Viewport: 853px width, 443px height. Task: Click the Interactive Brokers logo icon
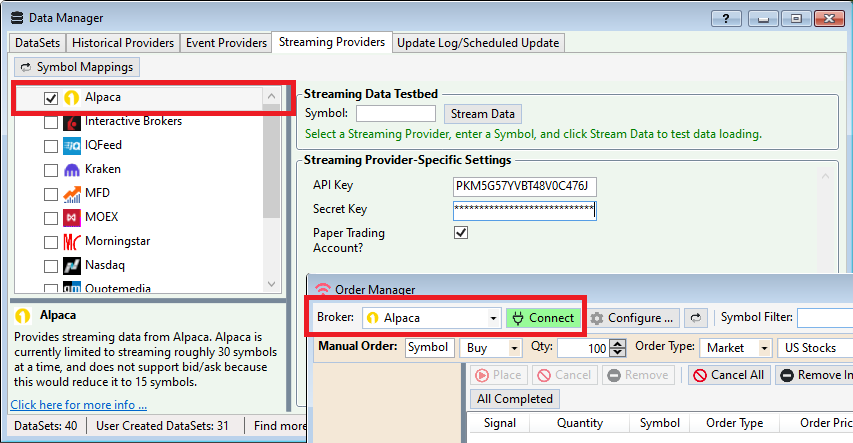pos(72,122)
